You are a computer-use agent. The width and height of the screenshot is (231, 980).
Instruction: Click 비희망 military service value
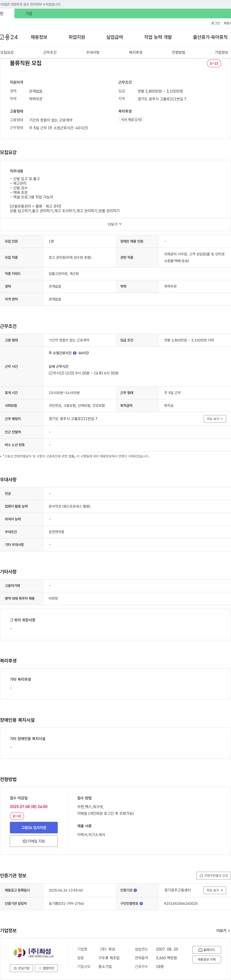(x=53, y=599)
